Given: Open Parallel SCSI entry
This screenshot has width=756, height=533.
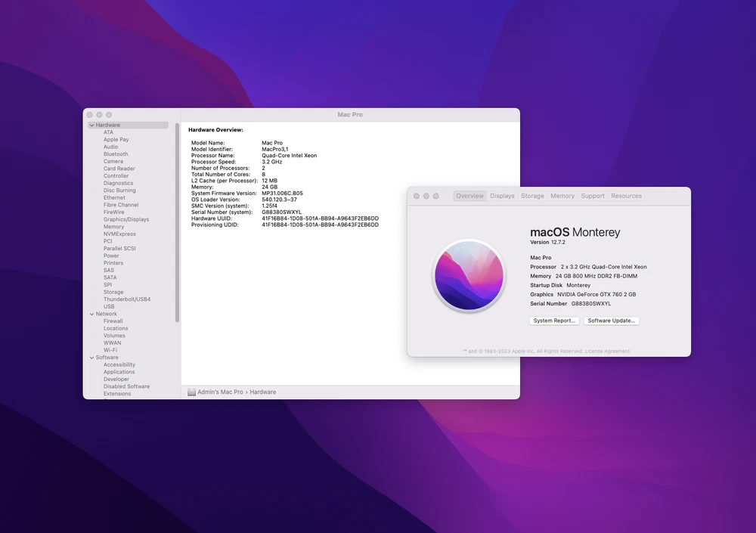Looking at the screenshot, I should click(x=119, y=249).
